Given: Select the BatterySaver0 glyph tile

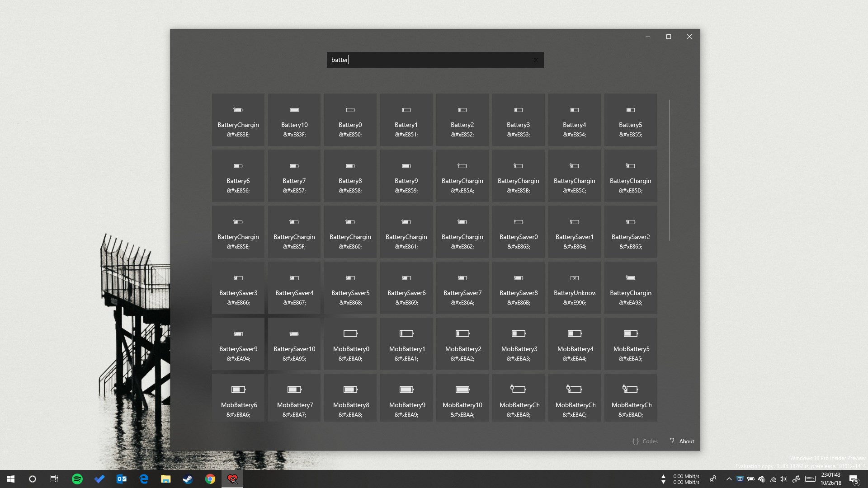Looking at the screenshot, I should pos(518,232).
